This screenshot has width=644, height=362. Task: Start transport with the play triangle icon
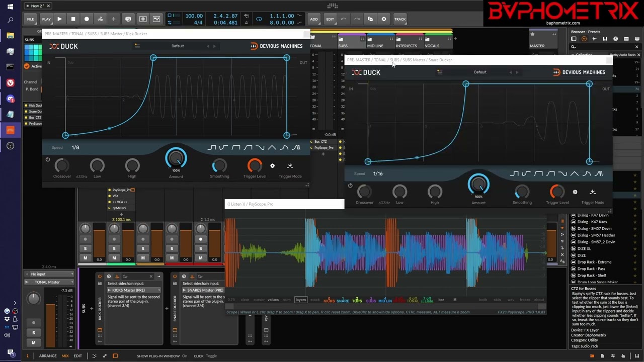point(59,19)
